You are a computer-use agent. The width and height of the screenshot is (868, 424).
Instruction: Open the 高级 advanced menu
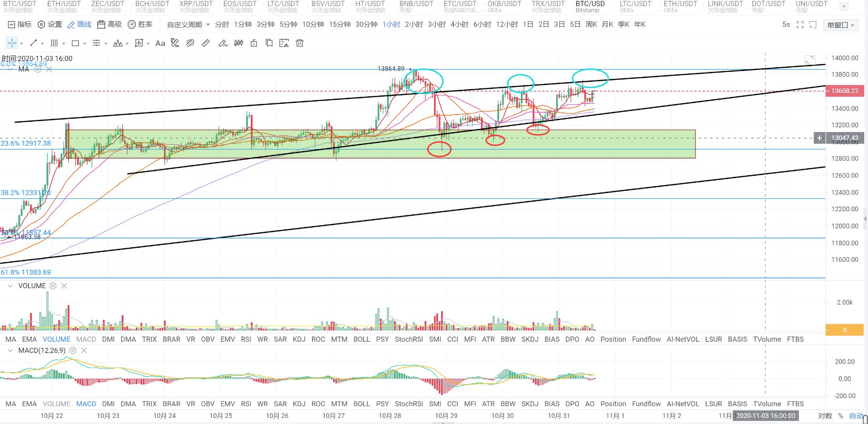(x=109, y=24)
